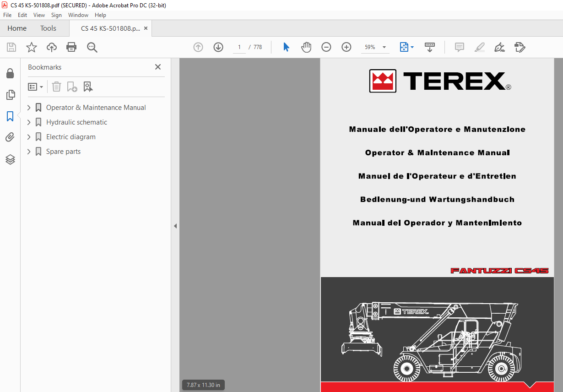
Task: Click the Save file icon
Action: pos(11,47)
